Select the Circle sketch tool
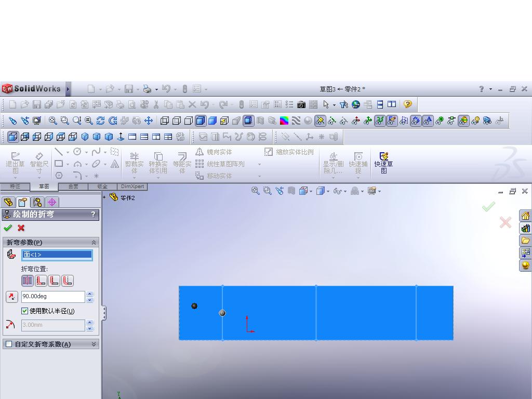This screenshot has height=399, width=532. click(x=77, y=152)
